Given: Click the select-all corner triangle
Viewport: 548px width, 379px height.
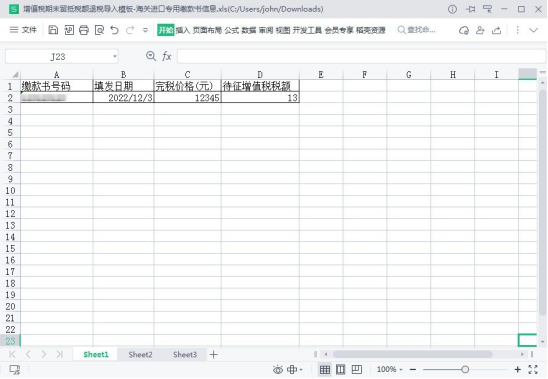Looking at the screenshot, I should tap(15, 74).
